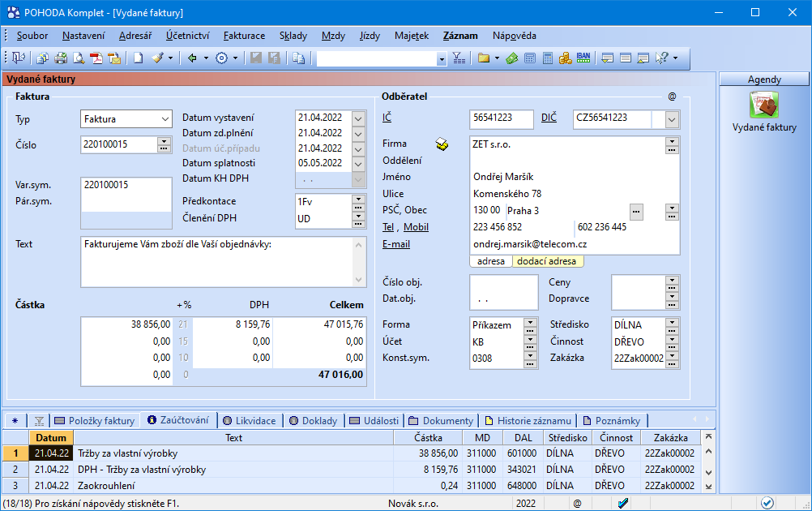Click the ellipsis button next to Praha 3

click(x=636, y=212)
